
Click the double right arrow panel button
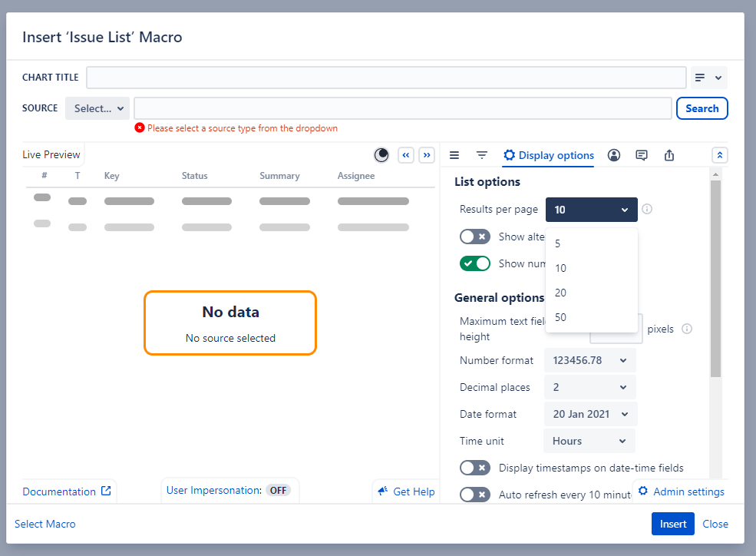(427, 155)
